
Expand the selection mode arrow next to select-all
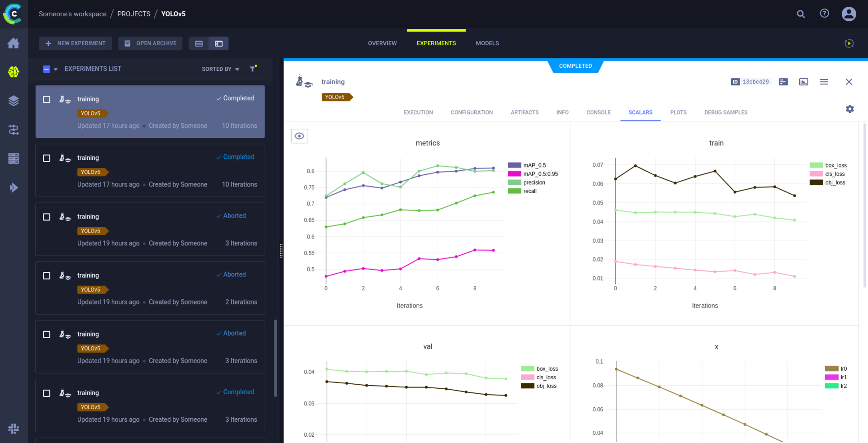[x=55, y=69]
